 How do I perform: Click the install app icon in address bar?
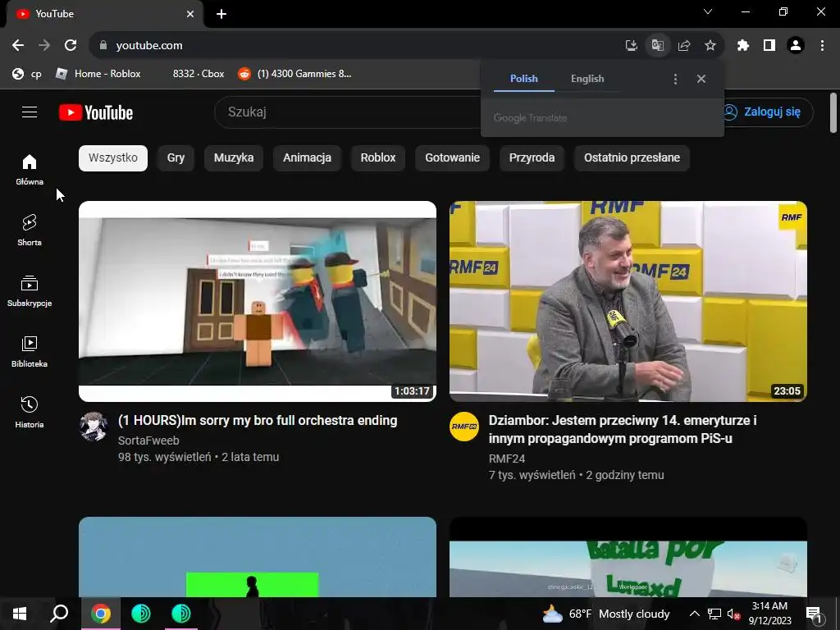coord(632,46)
